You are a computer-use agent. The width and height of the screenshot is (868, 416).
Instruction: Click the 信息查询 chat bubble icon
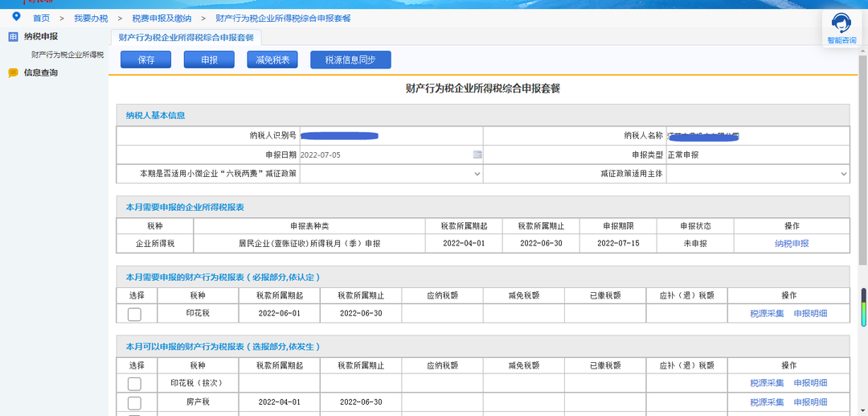coord(14,72)
